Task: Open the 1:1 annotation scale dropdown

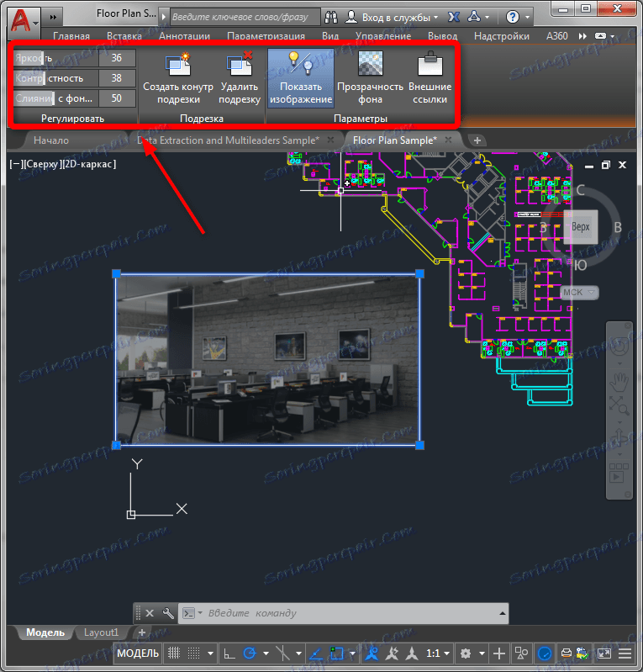Action: 438,653
